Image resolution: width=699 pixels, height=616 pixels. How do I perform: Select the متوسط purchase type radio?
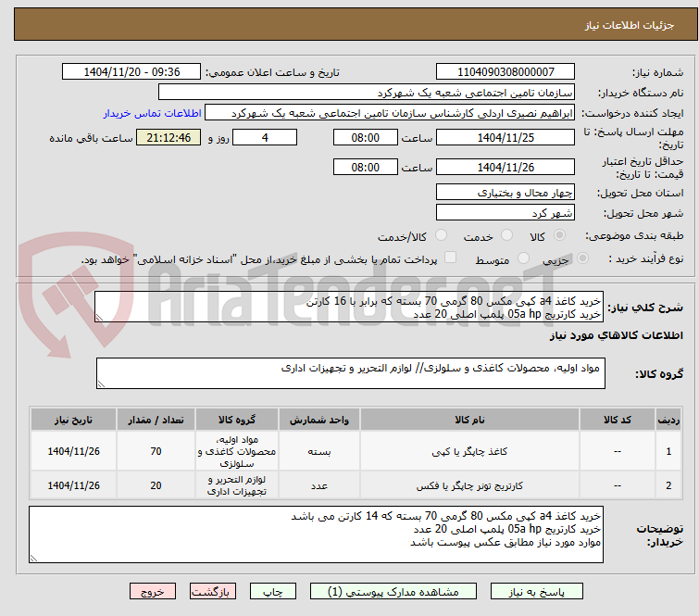point(523,258)
